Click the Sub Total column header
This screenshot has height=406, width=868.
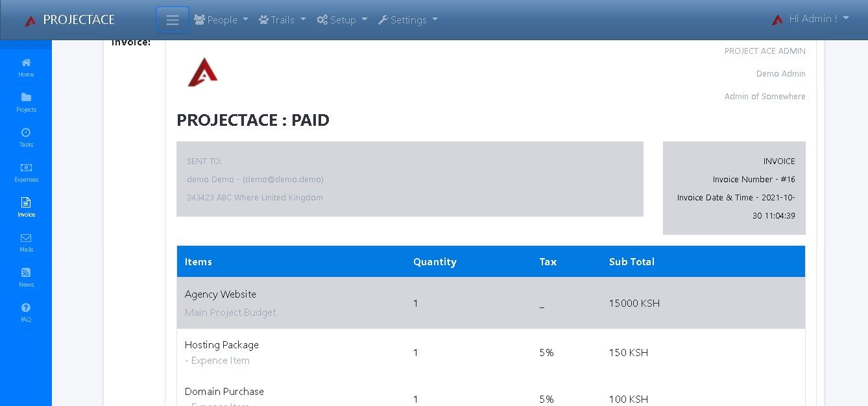click(x=632, y=262)
